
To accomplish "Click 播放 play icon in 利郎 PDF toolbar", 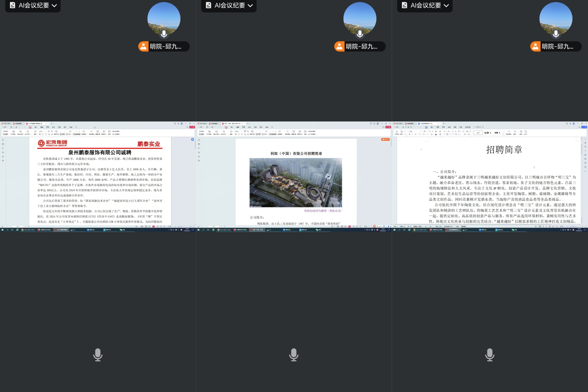I will point(231,132).
